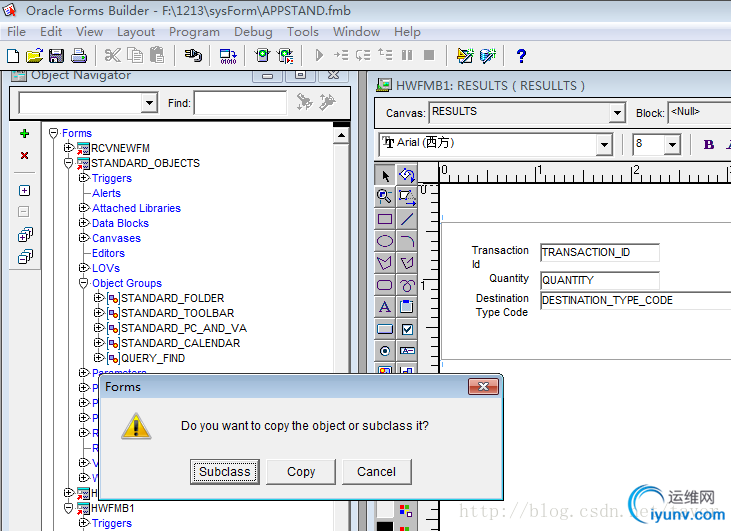Click the Bold formatting button

(709, 145)
